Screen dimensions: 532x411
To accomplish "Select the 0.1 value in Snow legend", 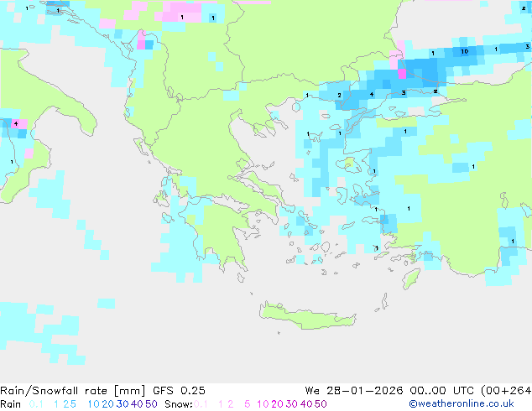I will coord(201,404).
